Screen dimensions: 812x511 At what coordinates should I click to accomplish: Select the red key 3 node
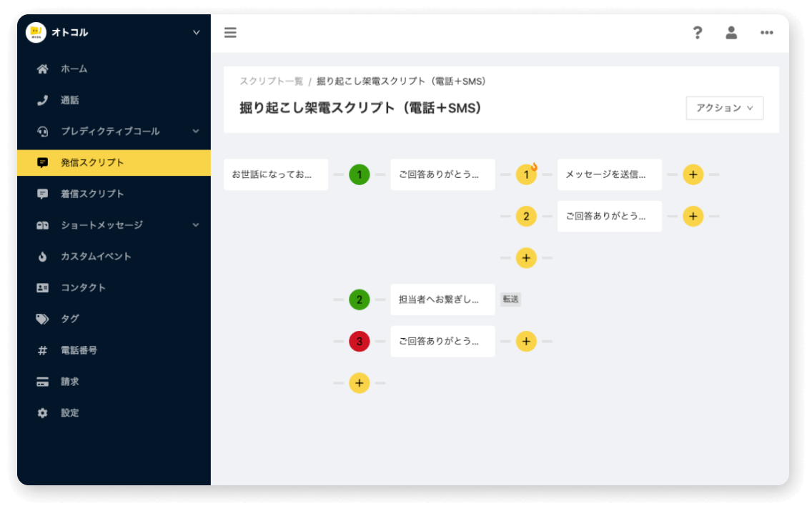[x=359, y=342]
